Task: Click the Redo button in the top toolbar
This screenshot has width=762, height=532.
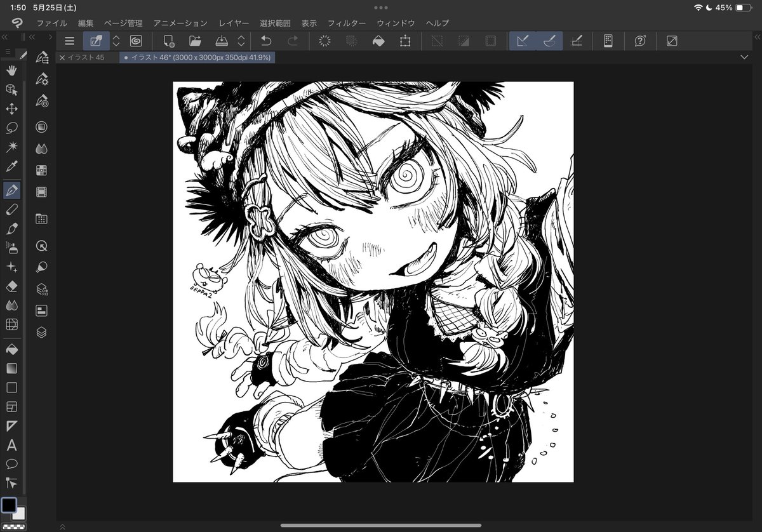Action: (x=293, y=41)
